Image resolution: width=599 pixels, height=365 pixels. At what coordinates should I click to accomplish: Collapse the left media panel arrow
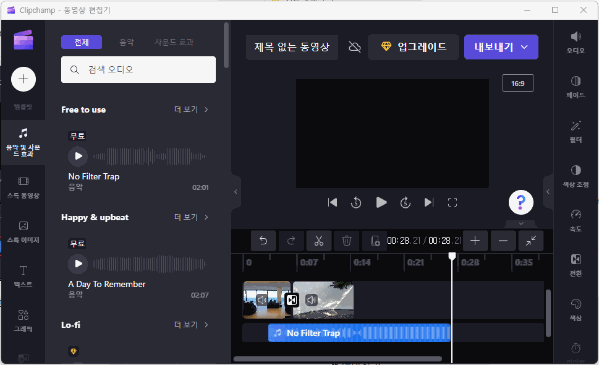click(x=236, y=191)
